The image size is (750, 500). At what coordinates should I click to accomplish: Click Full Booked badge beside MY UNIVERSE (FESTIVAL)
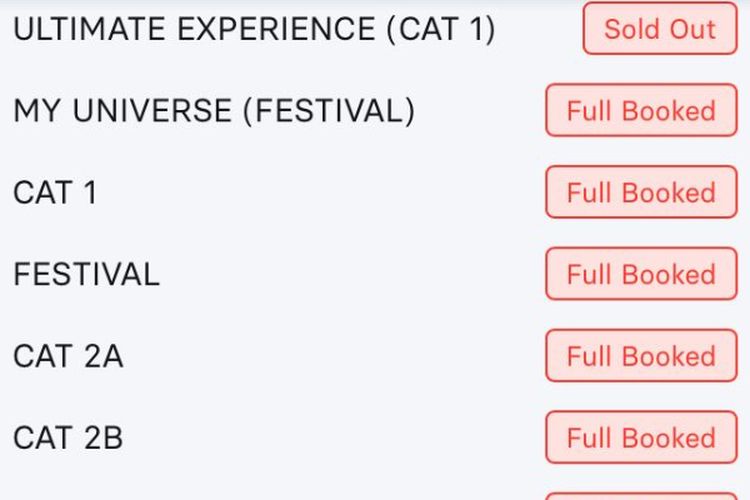point(641,110)
